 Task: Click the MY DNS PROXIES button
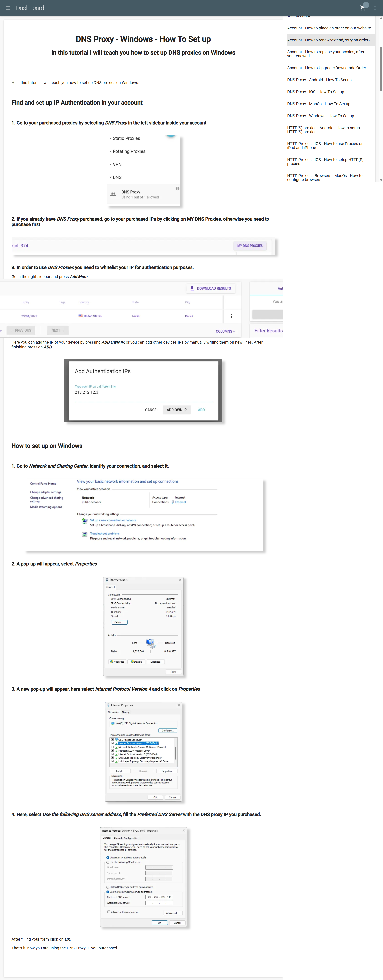pyautogui.click(x=250, y=246)
